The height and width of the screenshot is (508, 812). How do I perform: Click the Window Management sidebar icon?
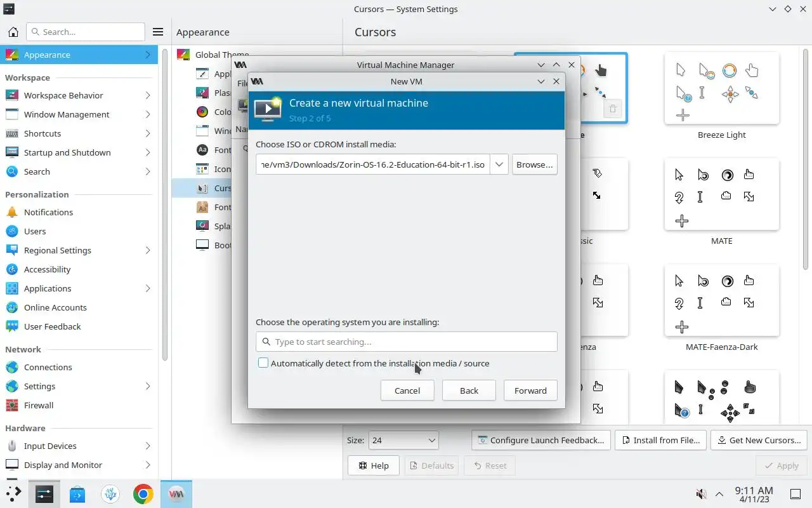(x=12, y=114)
